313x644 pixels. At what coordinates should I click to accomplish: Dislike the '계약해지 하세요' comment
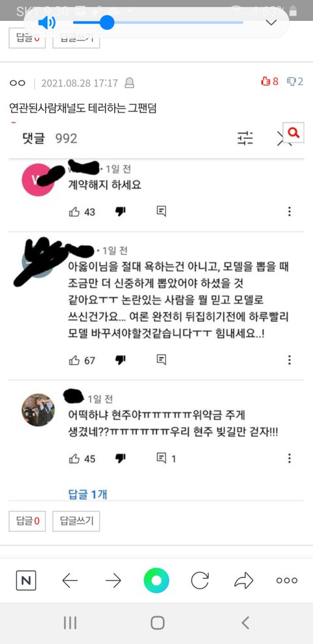point(120,212)
